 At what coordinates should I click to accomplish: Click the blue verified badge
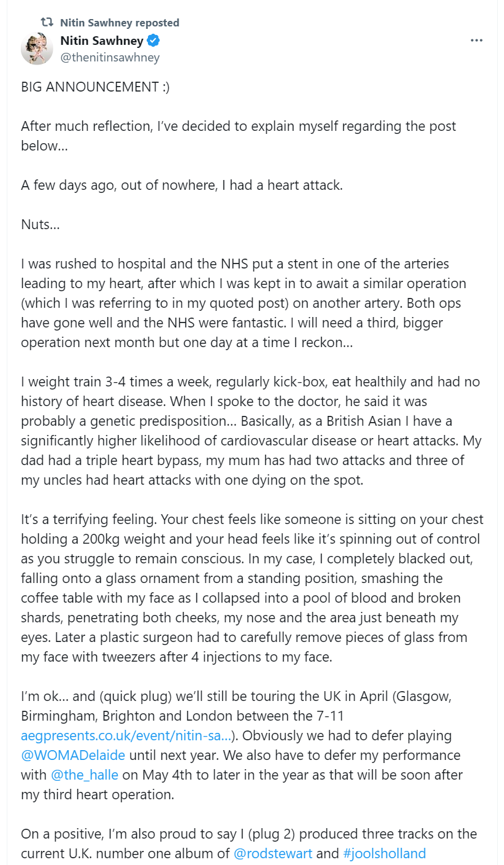coord(153,41)
